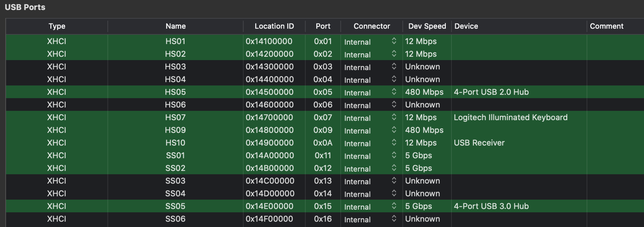Click connector stepper arrows for SS01

tap(394, 155)
